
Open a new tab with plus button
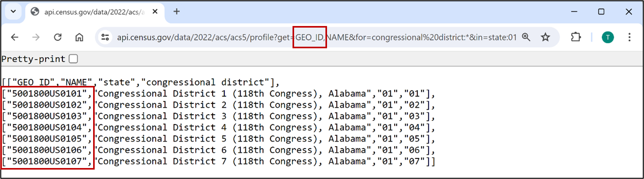(177, 12)
